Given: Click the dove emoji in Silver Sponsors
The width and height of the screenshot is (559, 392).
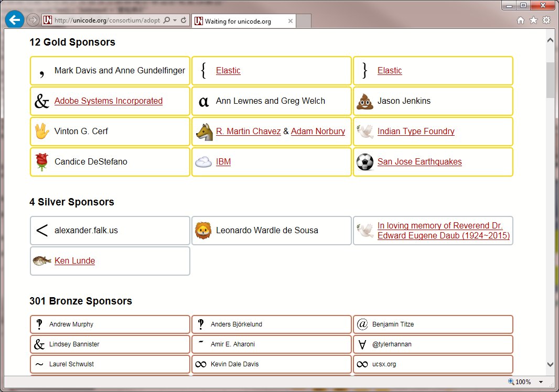Looking at the screenshot, I should click(x=365, y=231).
